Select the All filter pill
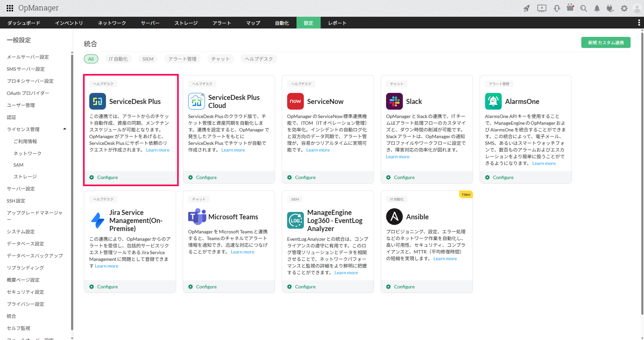Screen dimensions: 644x340 pyautogui.click(x=91, y=59)
